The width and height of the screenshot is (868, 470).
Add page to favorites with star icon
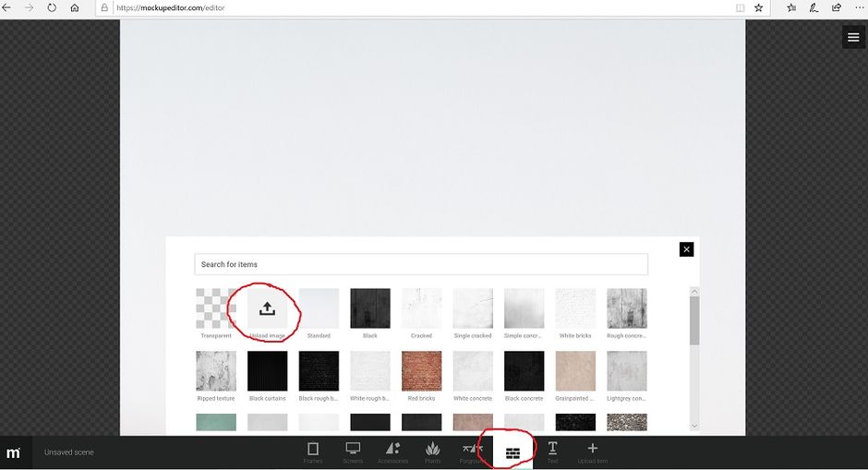pyautogui.click(x=758, y=7)
